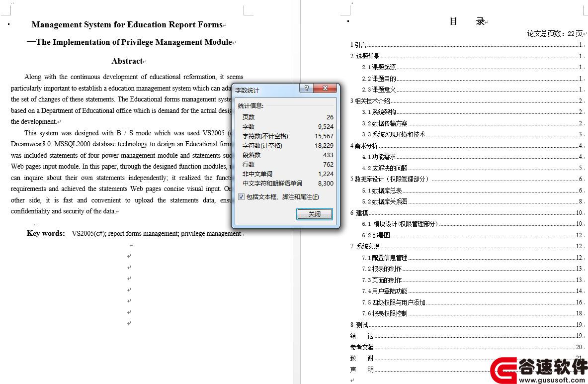Click contents entry 4 需求分析
Viewport: 588px width, 384px height.
[467, 146]
